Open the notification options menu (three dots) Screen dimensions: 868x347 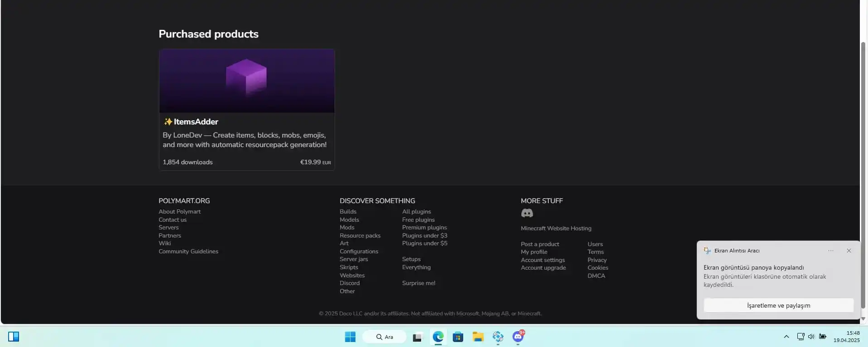click(830, 251)
